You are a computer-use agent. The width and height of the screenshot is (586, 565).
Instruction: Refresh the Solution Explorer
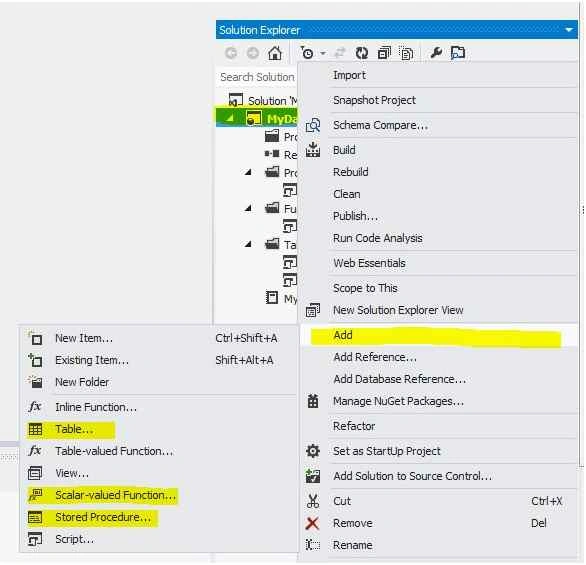(x=362, y=53)
